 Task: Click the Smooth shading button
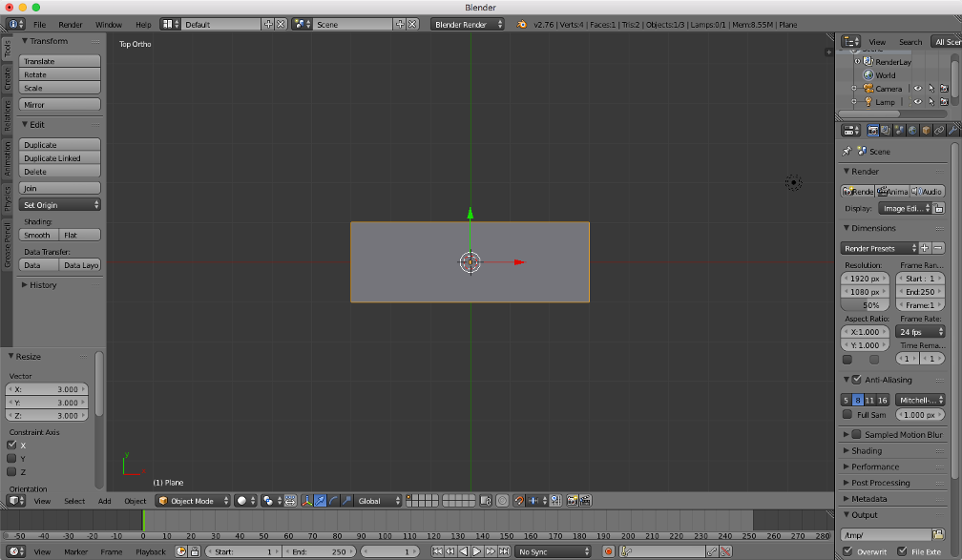(38, 235)
